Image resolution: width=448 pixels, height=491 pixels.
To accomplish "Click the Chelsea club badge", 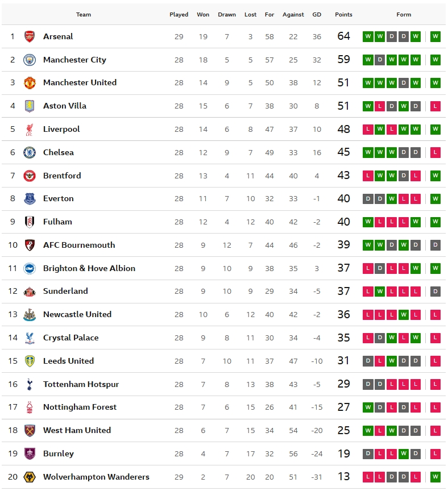I will click(30, 152).
